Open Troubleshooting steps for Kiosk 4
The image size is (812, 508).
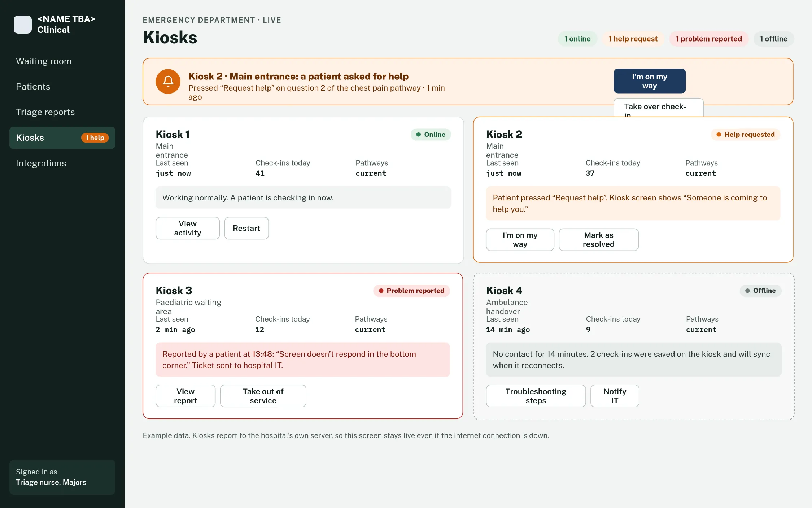tap(536, 396)
